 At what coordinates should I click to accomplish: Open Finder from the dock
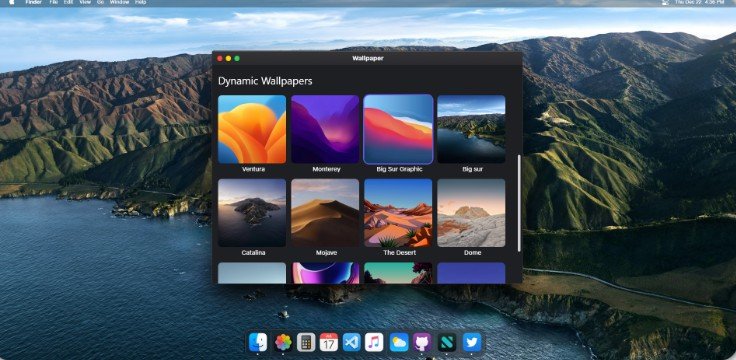point(258,342)
